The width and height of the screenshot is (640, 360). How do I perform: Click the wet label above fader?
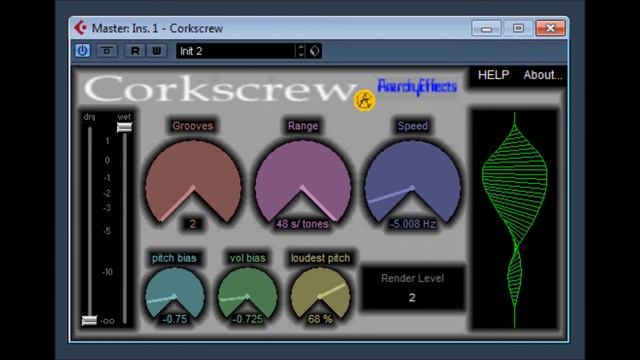point(124,117)
